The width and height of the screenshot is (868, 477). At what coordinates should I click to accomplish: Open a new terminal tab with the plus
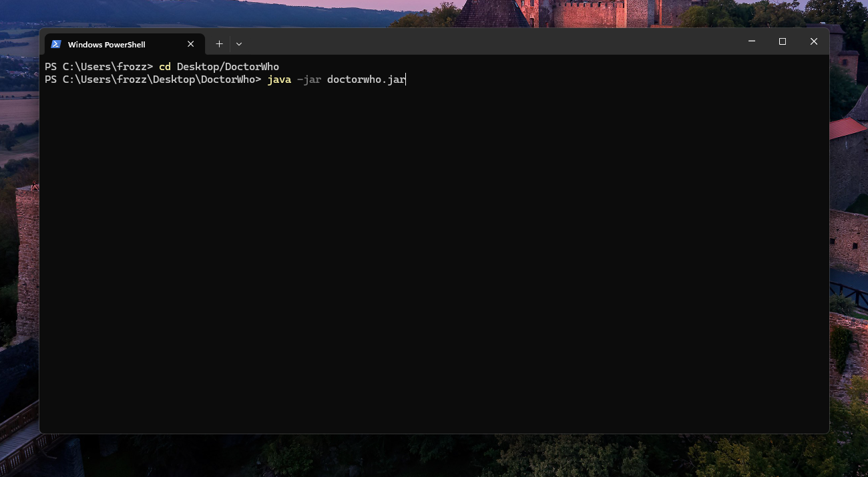(219, 43)
